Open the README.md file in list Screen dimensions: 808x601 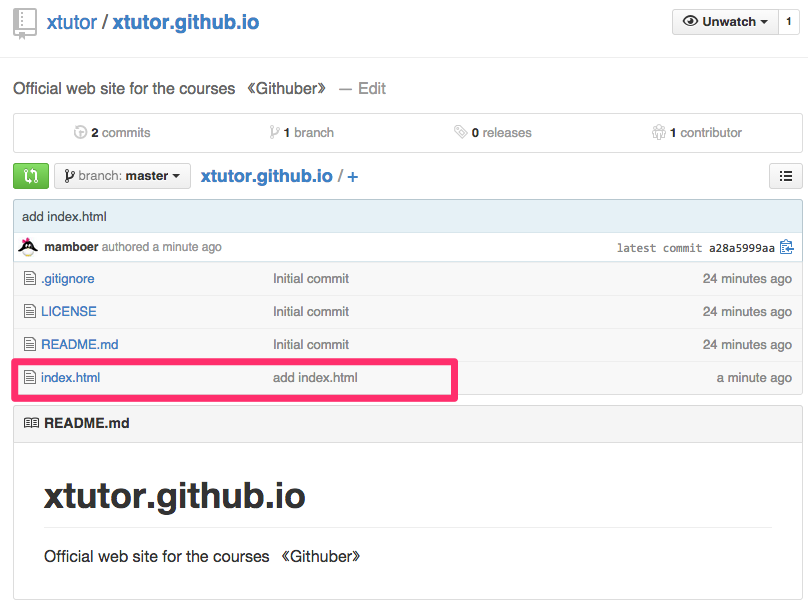[x=80, y=344]
